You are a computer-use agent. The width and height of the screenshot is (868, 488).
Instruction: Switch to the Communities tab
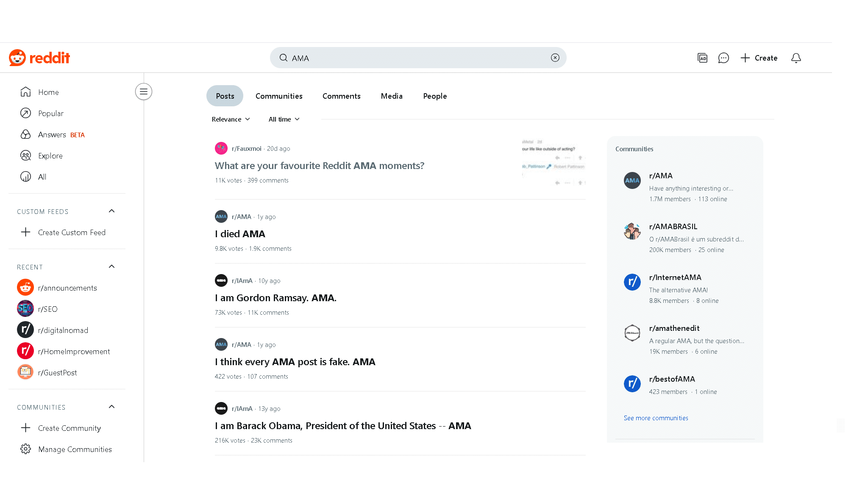click(279, 96)
